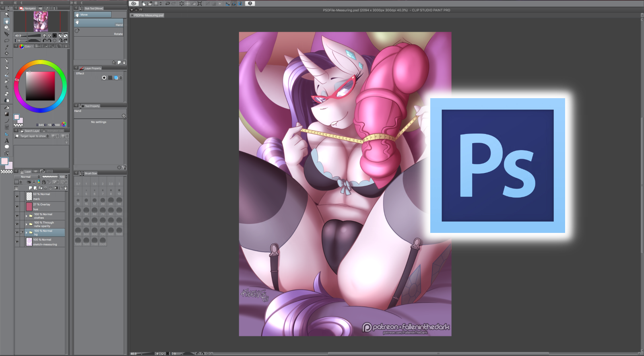Image resolution: width=644 pixels, height=356 pixels.
Task: Select the Hand sub tool
Action: point(99,23)
